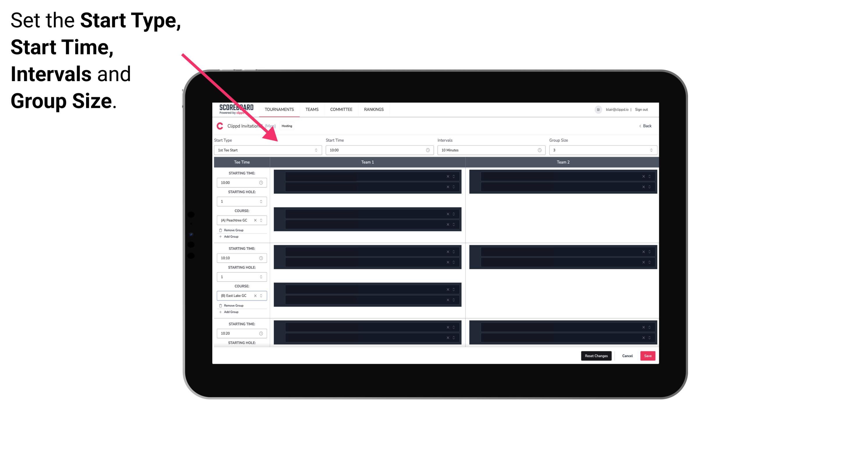Viewport: 868px width, 467px height.
Task: Click the Cancel button
Action: [x=628, y=356]
